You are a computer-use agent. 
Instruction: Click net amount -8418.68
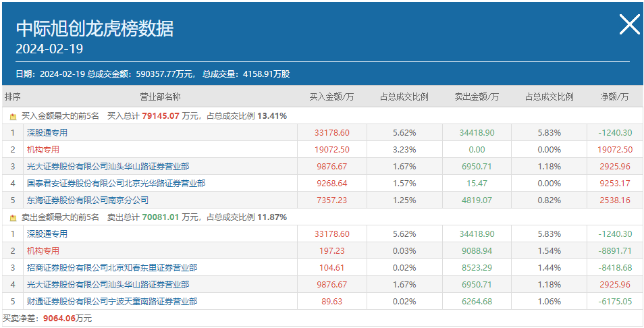tap(615, 268)
